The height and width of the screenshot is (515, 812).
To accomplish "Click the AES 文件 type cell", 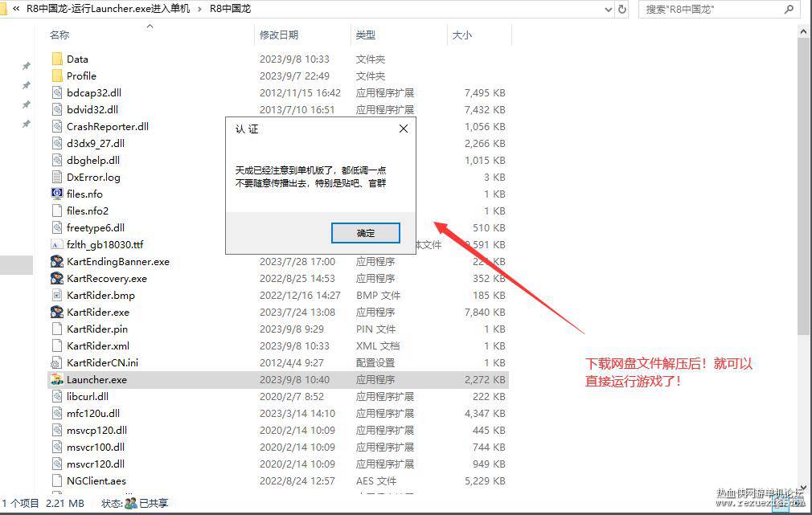I will pyautogui.click(x=376, y=480).
